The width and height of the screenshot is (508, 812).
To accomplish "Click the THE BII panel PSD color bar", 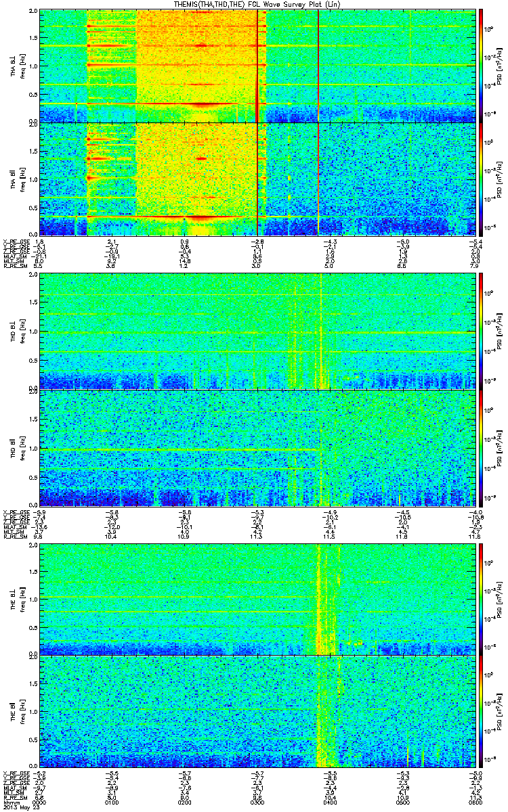I will (x=482, y=712).
